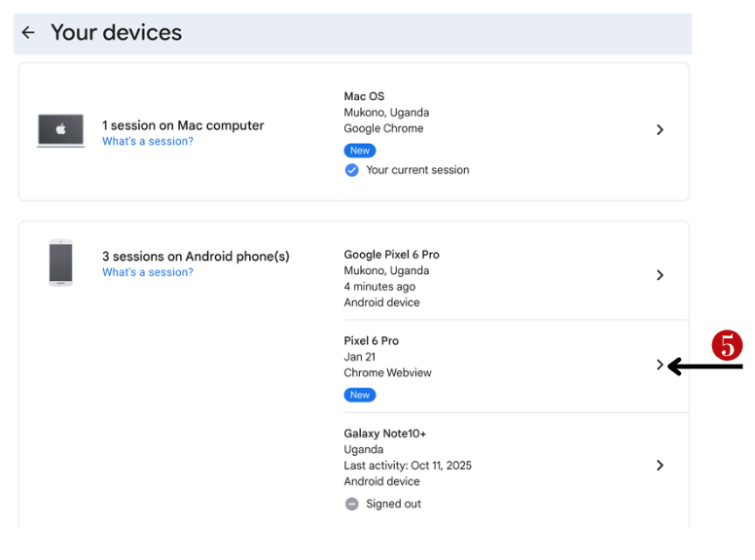The height and width of the screenshot is (560, 755).
Task: Click the Mac computer icon
Action: tap(60, 130)
